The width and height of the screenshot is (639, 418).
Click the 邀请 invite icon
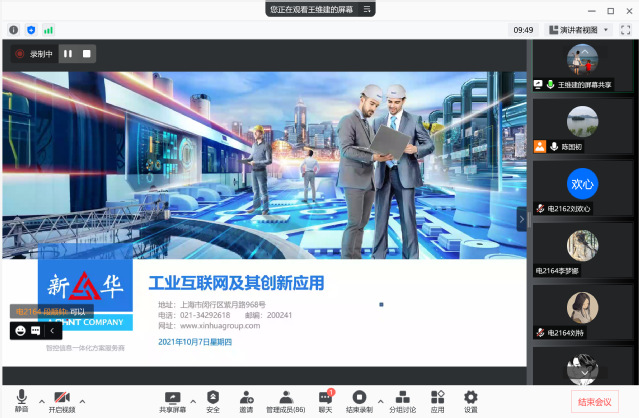tap(246, 399)
